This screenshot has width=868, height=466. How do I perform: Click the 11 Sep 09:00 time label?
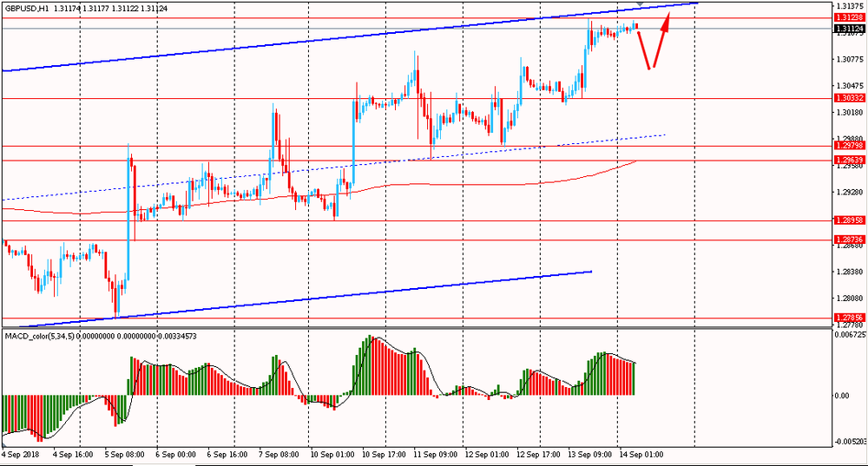click(436, 455)
